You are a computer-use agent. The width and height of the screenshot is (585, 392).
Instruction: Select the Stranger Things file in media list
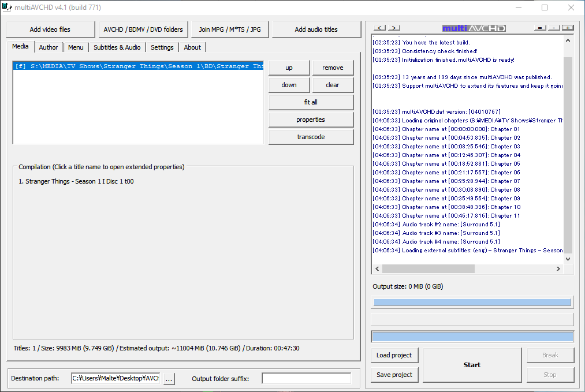click(x=139, y=66)
